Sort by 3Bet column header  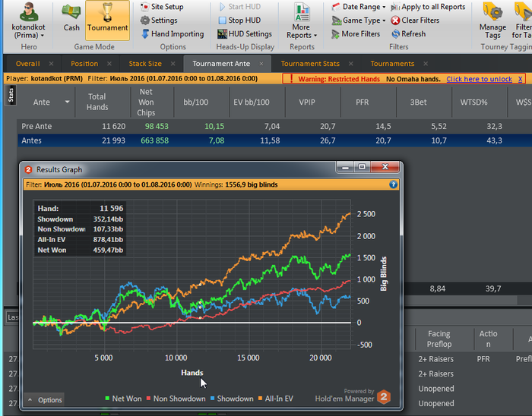[x=418, y=102]
